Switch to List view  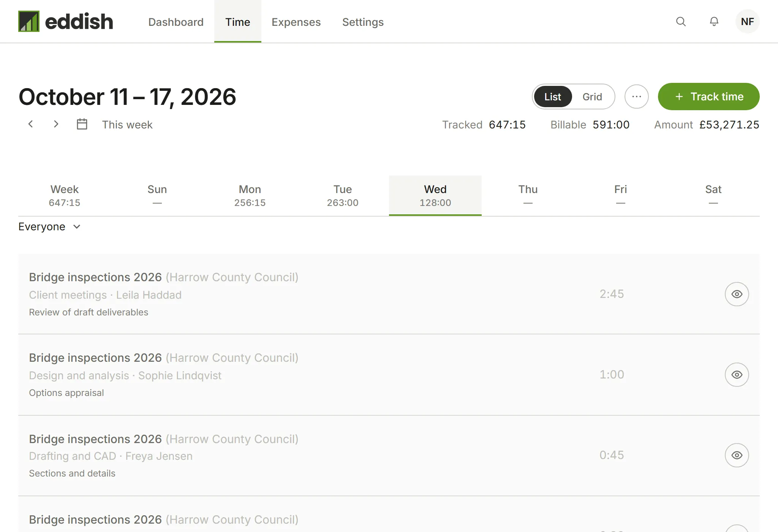pos(553,97)
